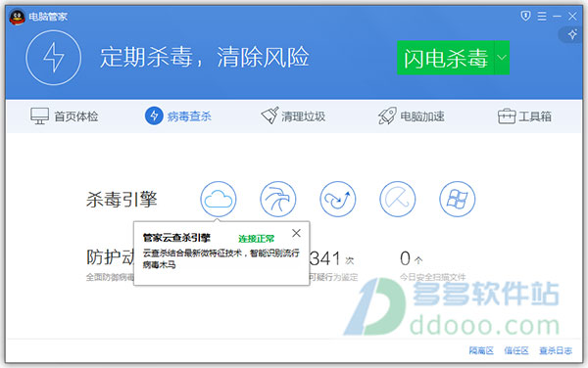Select the Windows-logo repair engine icon
This screenshot has height=368, width=588.
457,199
